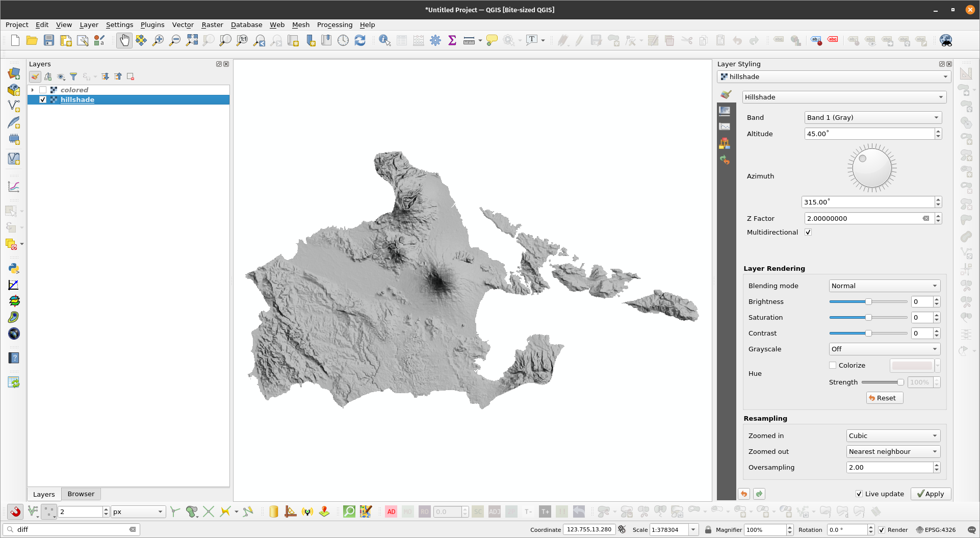980x538 pixels.
Task: Click the Zoom Full extent icon
Action: click(x=192, y=40)
